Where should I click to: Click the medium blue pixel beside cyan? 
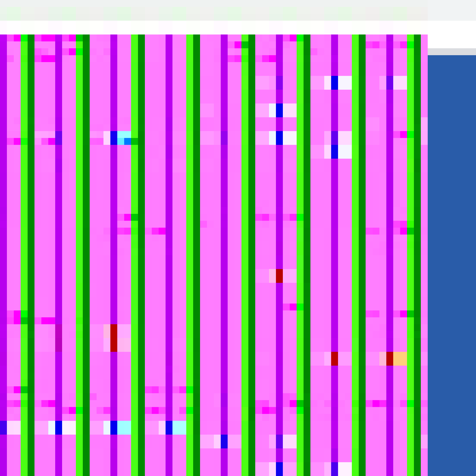[127, 141]
